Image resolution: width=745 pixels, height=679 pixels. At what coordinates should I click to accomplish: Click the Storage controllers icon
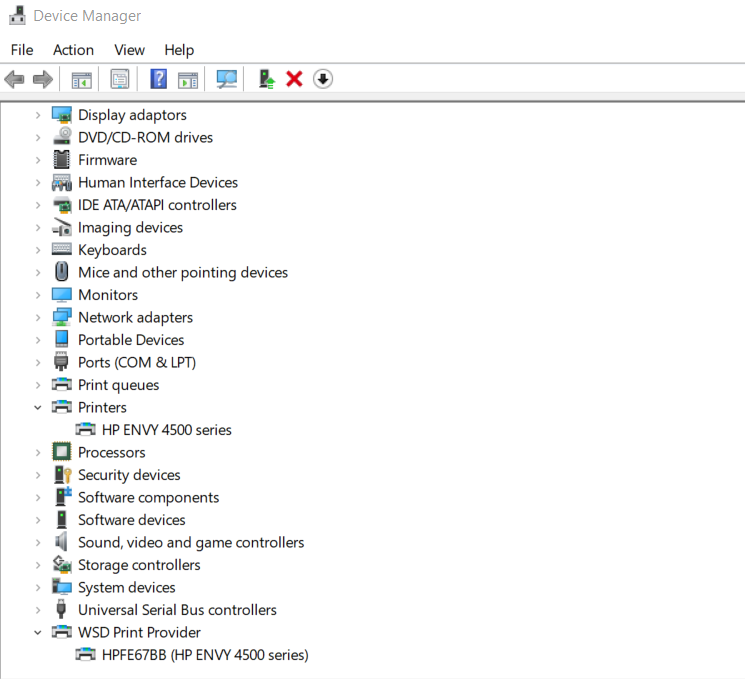click(x=62, y=564)
